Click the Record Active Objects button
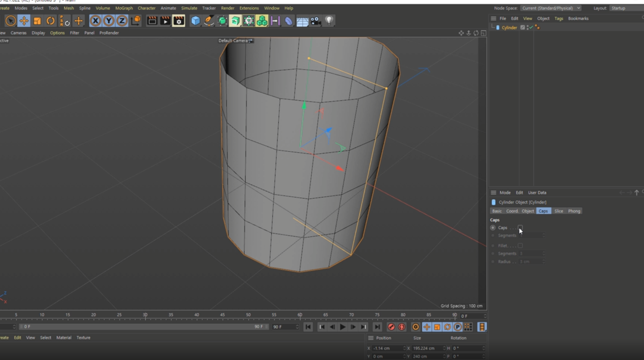The width and height of the screenshot is (644, 360). coord(391,327)
